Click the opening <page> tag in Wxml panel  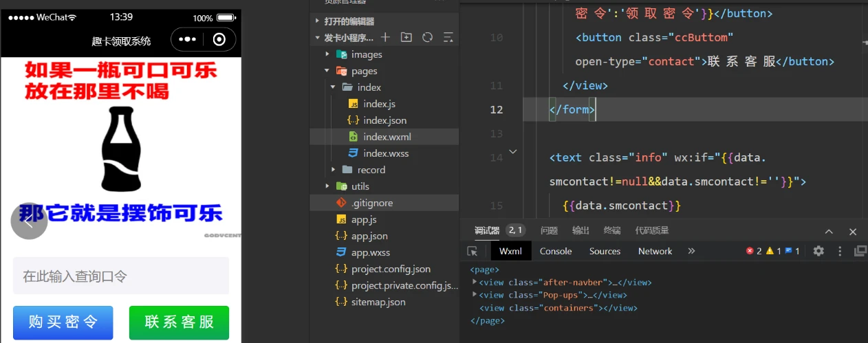pos(484,269)
